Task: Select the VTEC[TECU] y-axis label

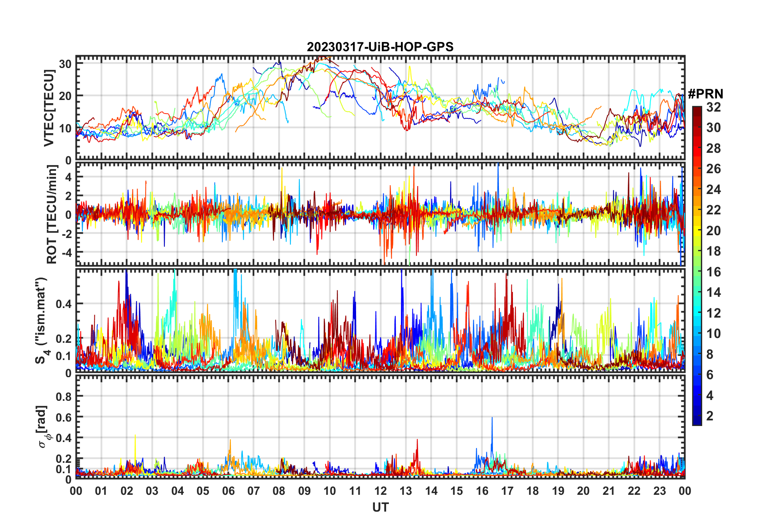Action: (x=49, y=108)
